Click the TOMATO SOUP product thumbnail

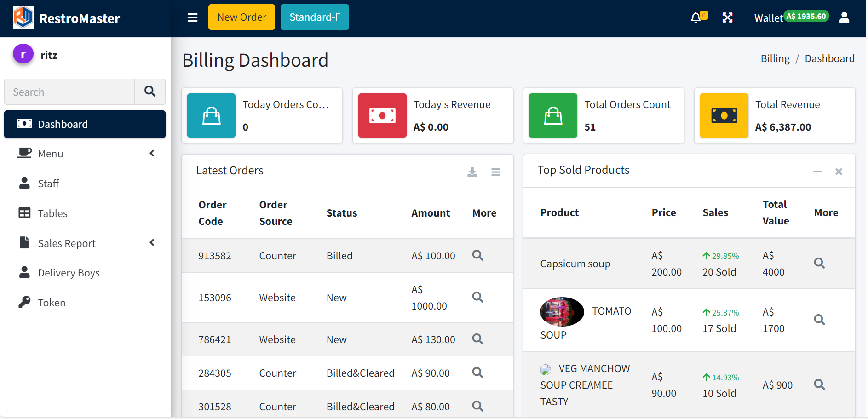pyautogui.click(x=562, y=311)
